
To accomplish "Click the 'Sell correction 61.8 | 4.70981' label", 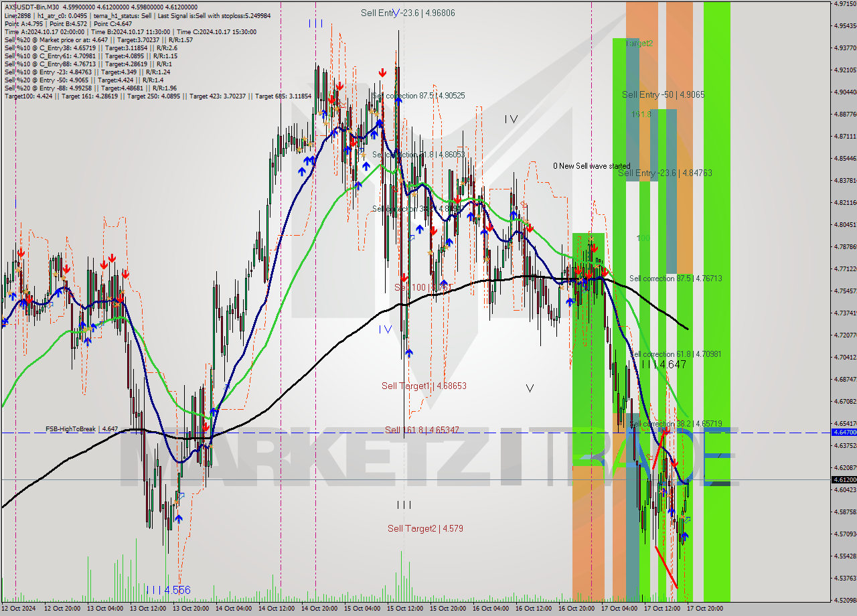I will coord(676,354).
